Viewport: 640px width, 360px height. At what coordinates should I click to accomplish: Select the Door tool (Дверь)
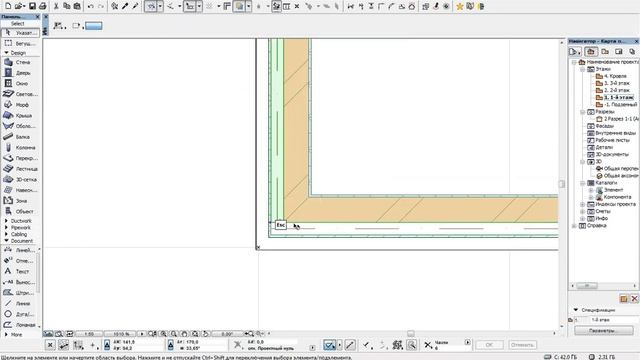pyautogui.click(x=20, y=73)
